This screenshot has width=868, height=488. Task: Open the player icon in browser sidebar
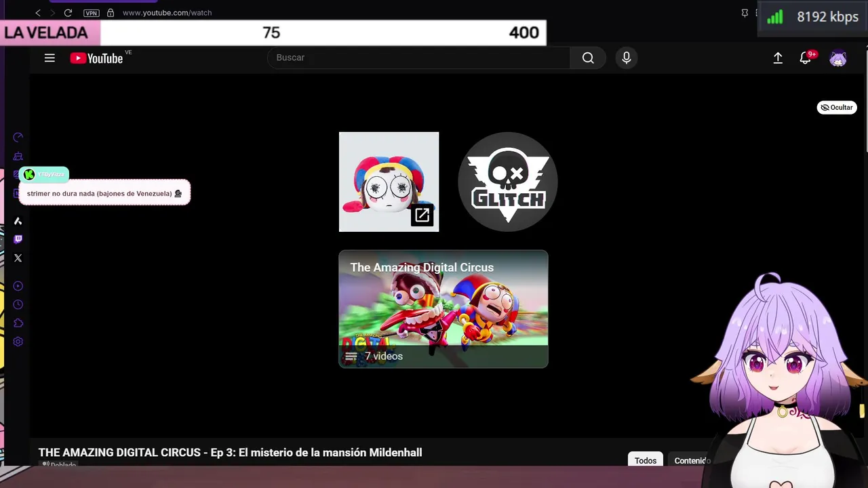[x=18, y=286]
